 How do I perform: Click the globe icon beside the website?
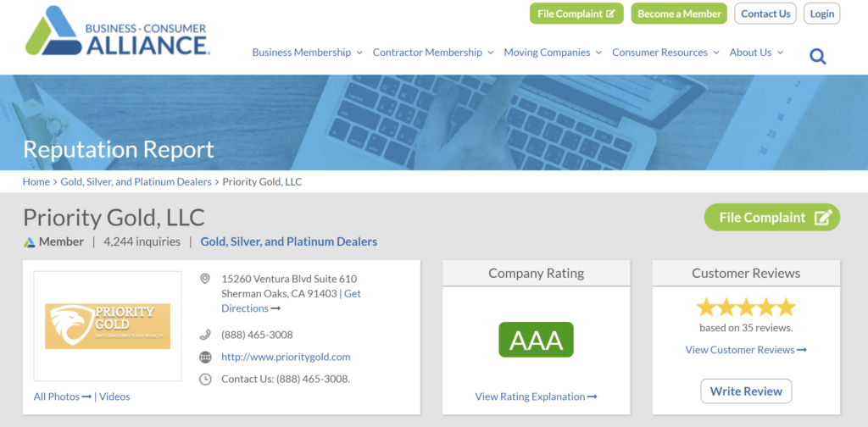pos(205,357)
